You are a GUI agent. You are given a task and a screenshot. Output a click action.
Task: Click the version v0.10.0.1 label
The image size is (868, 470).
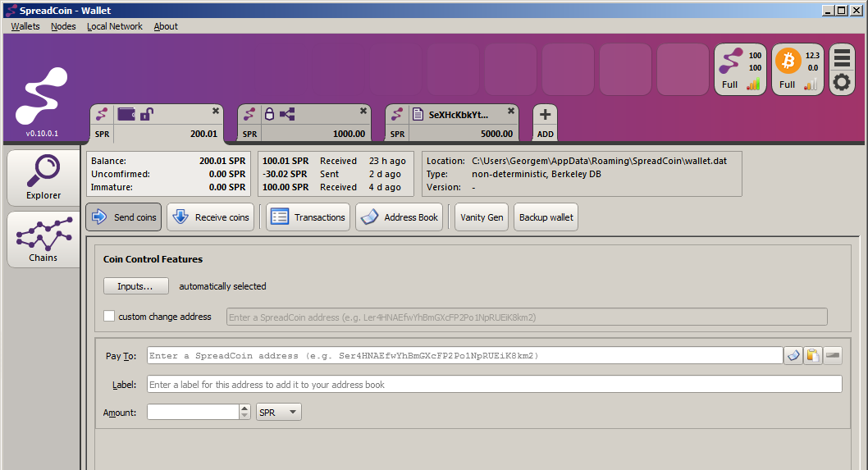pyautogui.click(x=42, y=134)
